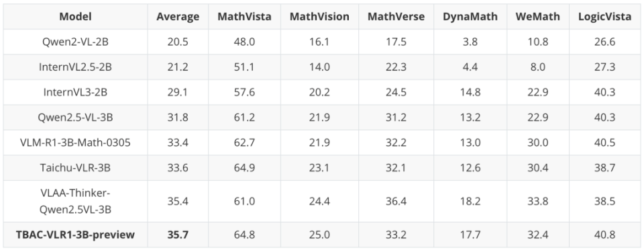Click the Qwen2-VL-2B model name cell
This screenshot has height=250, width=644.
pyautogui.click(x=76, y=42)
